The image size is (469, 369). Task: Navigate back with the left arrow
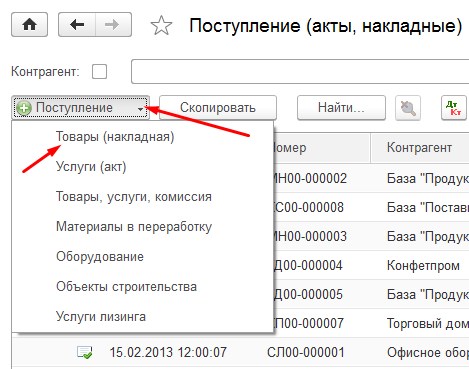click(x=77, y=24)
